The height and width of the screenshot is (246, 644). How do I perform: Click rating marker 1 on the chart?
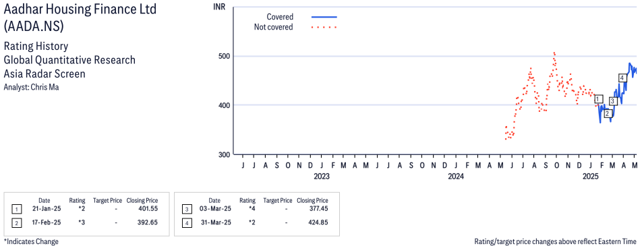coord(598,99)
